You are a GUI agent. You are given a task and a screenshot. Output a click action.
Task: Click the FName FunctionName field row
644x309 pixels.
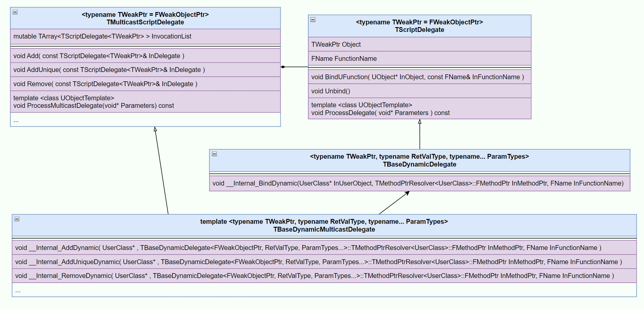(419, 59)
